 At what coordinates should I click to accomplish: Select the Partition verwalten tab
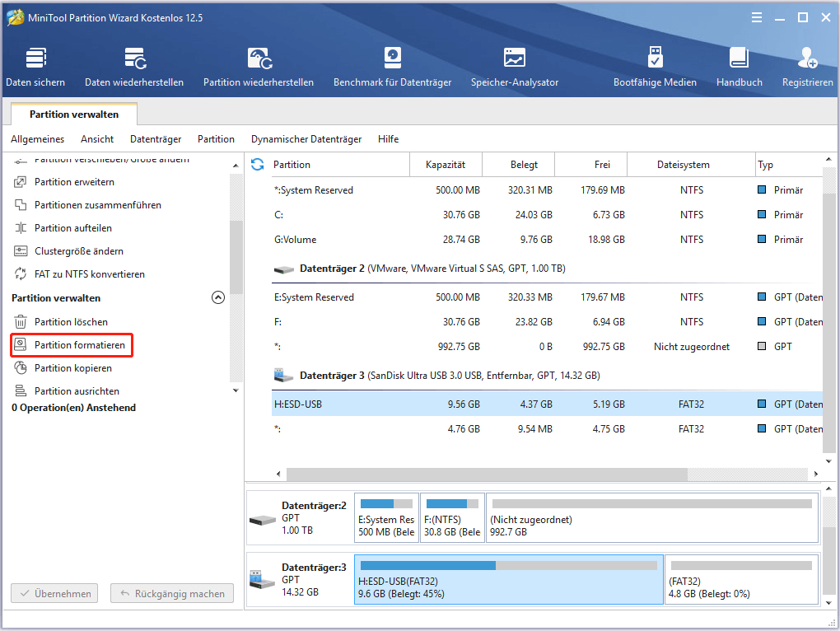pos(74,115)
